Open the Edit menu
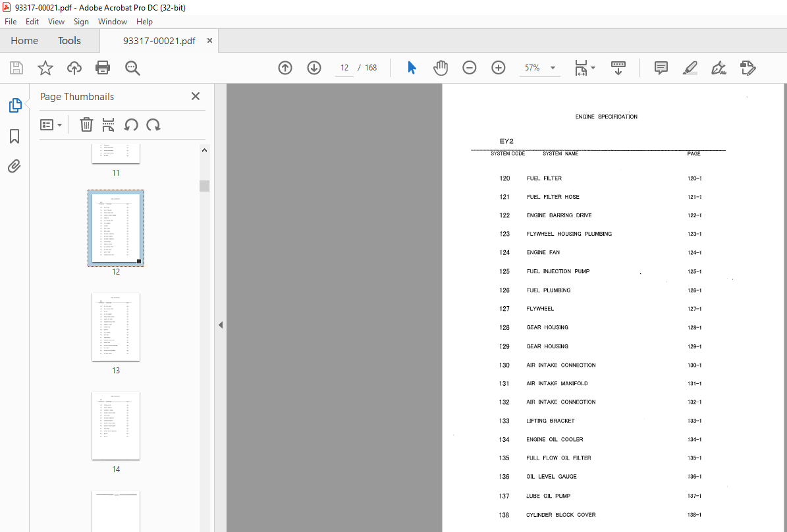Image resolution: width=787 pixels, height=532 pixels. (x=32, y=22)
